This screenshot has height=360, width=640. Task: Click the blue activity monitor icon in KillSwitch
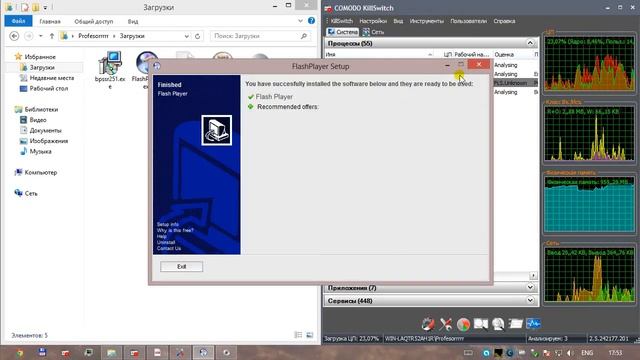[x=533, y=324]
